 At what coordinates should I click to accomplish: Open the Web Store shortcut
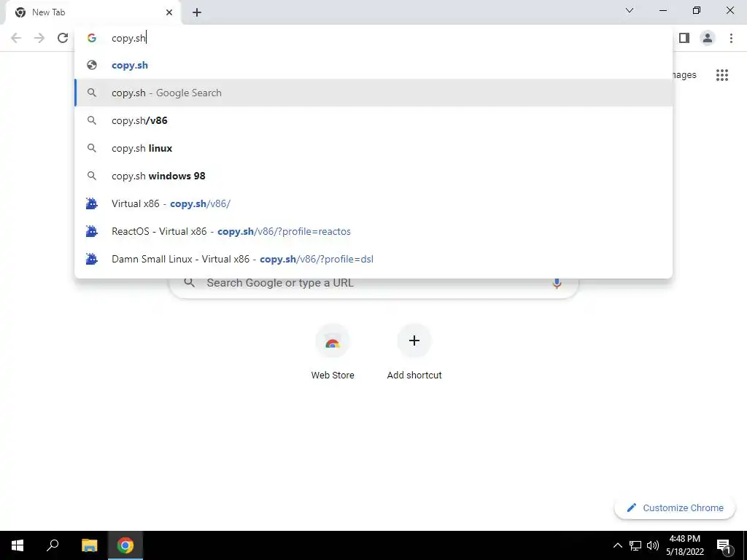point(333,351)
